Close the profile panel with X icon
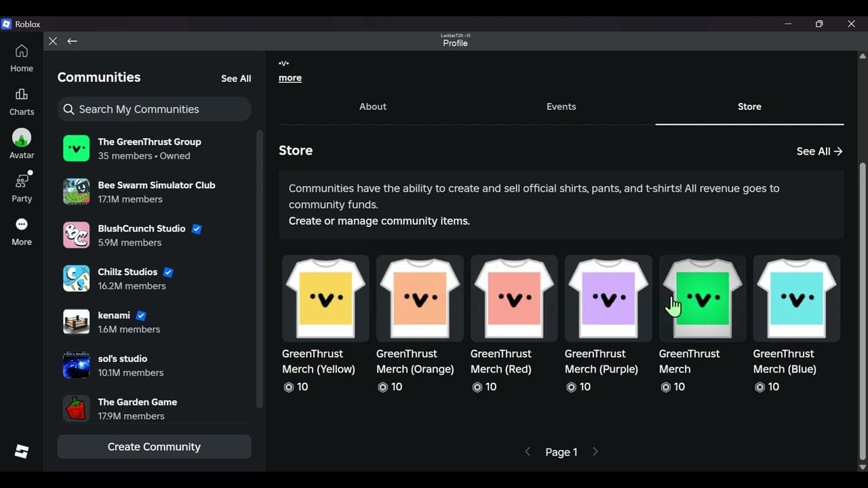Screen dimensions: 868x488 pyautogui.click(x=53, y=41)
